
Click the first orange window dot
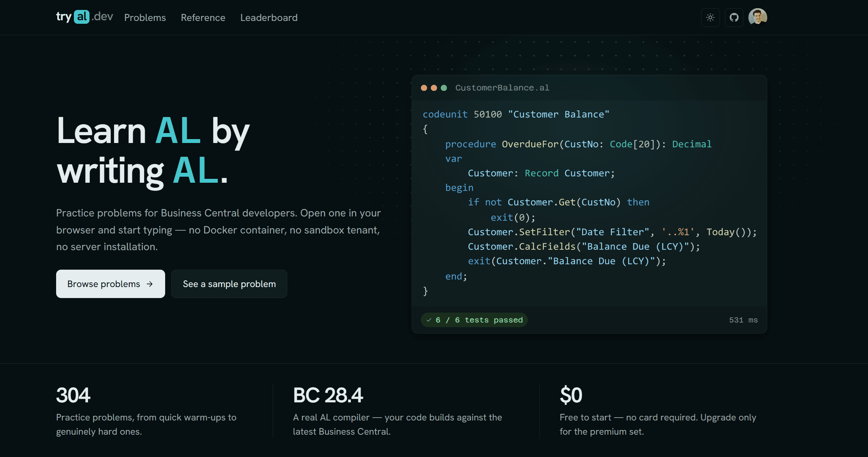click(x=424, y=88)
